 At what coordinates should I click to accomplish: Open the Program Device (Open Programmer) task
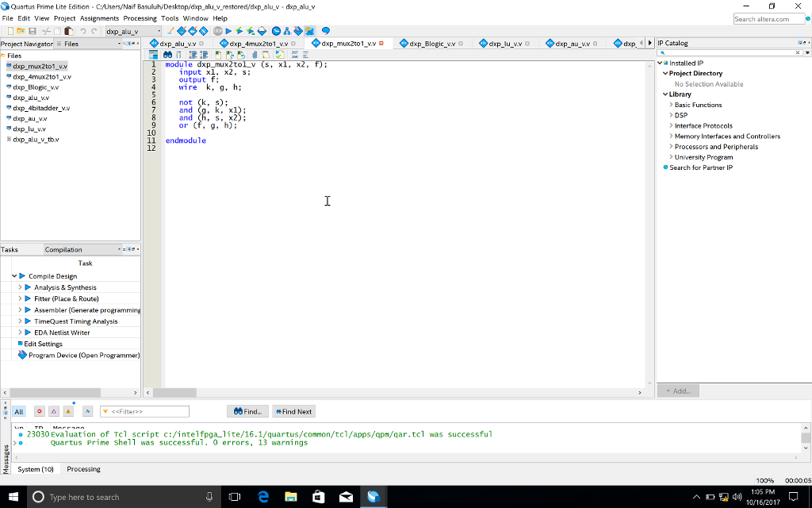[x=83, y=355]
